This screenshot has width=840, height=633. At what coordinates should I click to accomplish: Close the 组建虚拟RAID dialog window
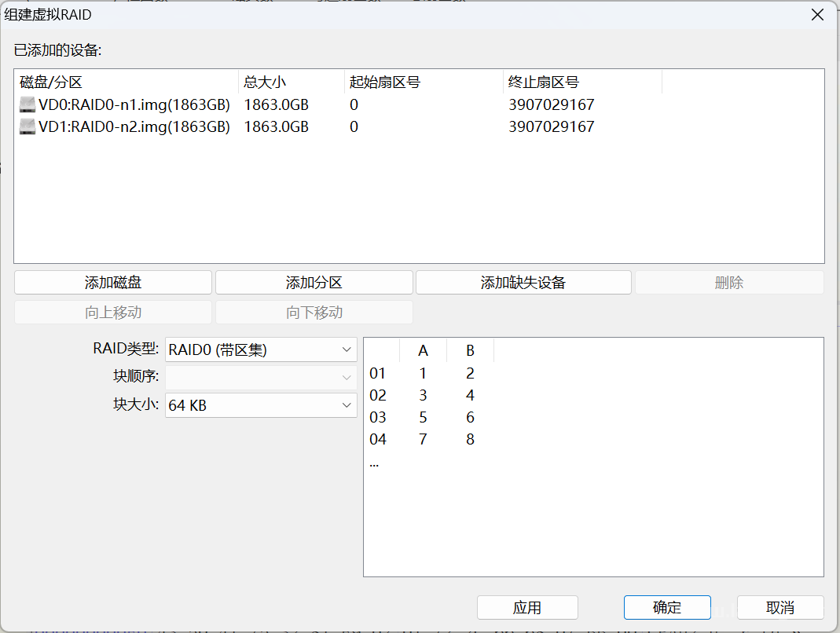818,14
